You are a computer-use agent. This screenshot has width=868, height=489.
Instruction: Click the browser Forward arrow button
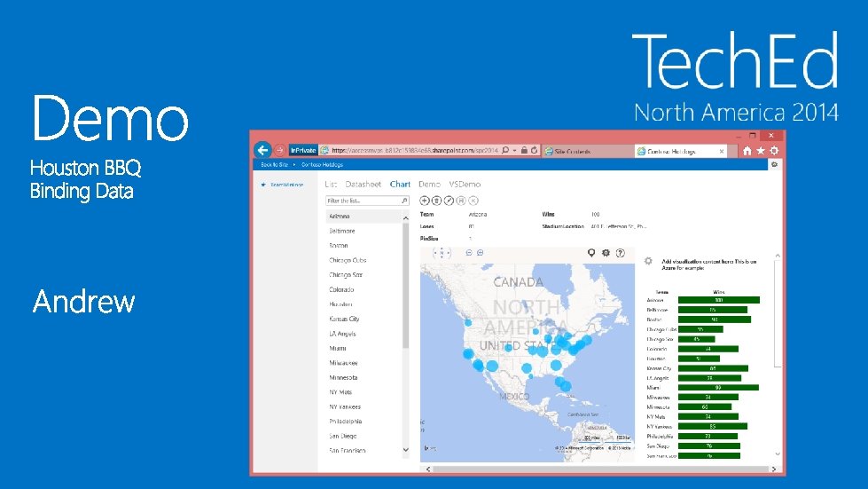tap(280, 150)
